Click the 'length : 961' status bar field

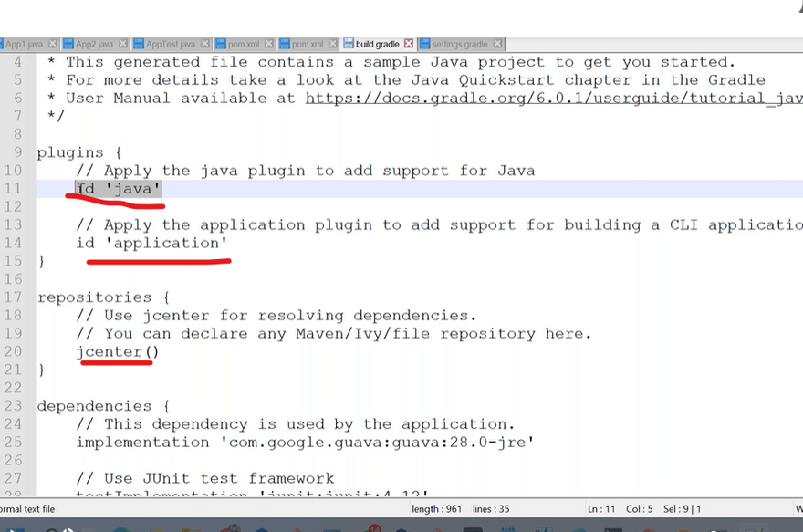coord(437,508)
